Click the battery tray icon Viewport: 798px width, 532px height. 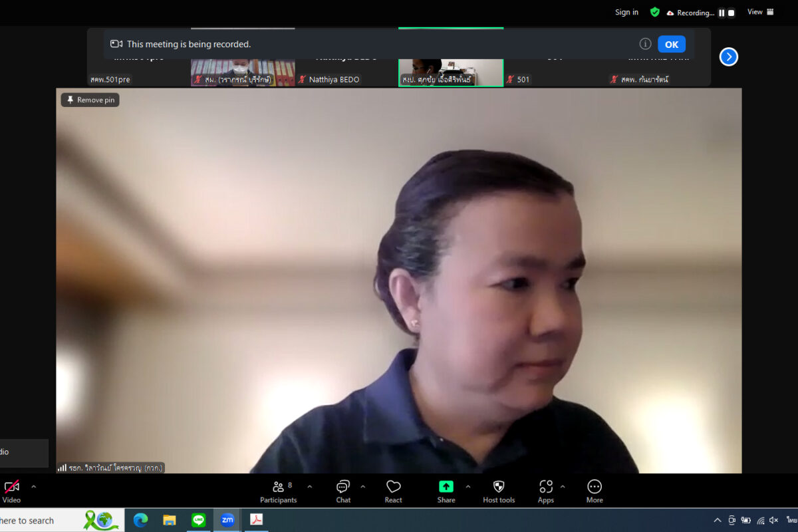(746, 520)
